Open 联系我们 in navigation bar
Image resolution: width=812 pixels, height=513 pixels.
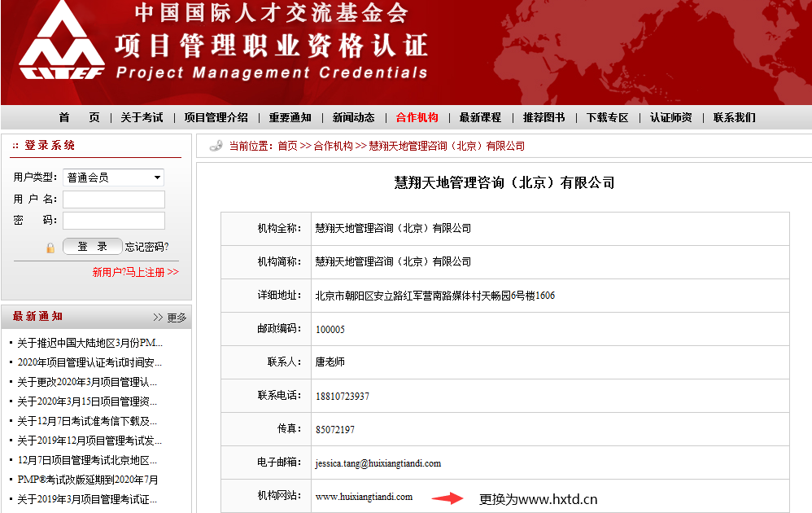[x=734, y=117]
